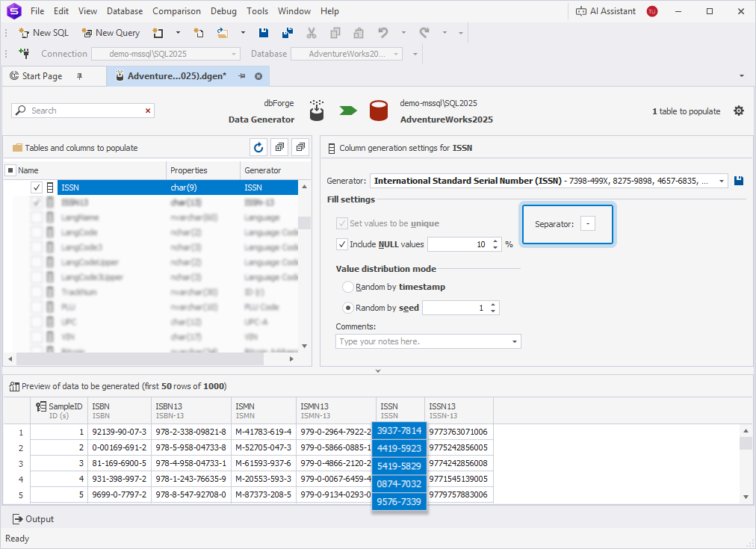Click the collapse all tables icon
Screen dimensions: 756x549
coord(300,147)
